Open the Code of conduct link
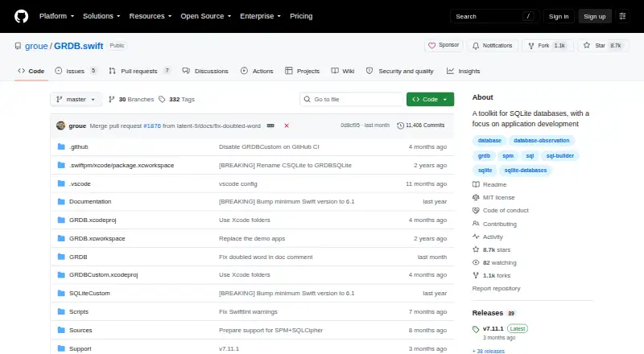Viewport: 644px width, 354px height. [501, 210]
